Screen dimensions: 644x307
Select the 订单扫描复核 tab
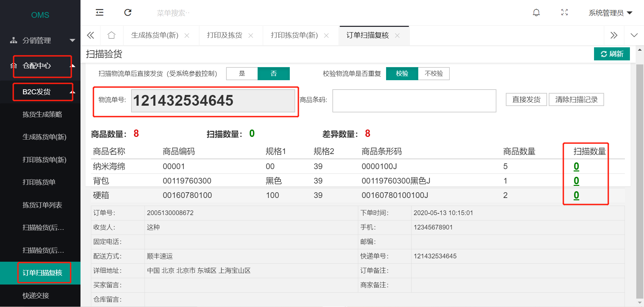367,35
